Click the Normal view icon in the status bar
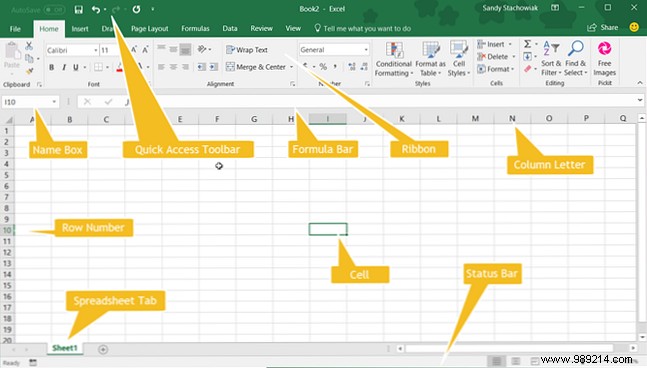The width and height of the screenshot is (647, 368). (x=497, y=361)
